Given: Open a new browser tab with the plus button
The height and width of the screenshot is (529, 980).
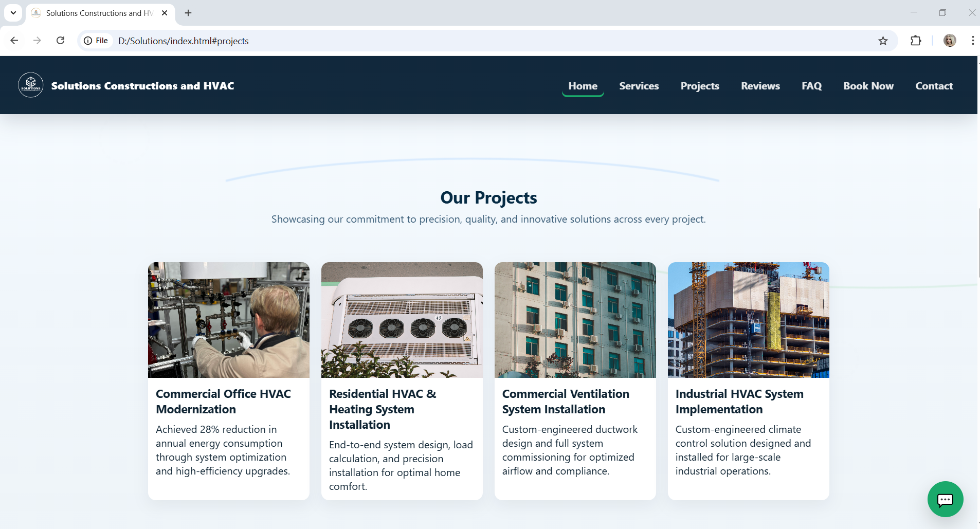Looking at the screenshot, I should (188, 13).
